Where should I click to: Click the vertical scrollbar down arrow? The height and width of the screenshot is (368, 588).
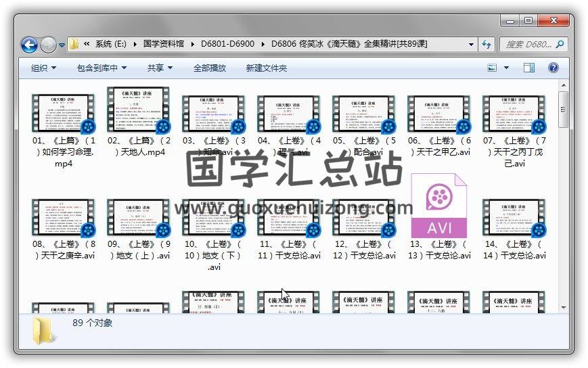(563, 306)
